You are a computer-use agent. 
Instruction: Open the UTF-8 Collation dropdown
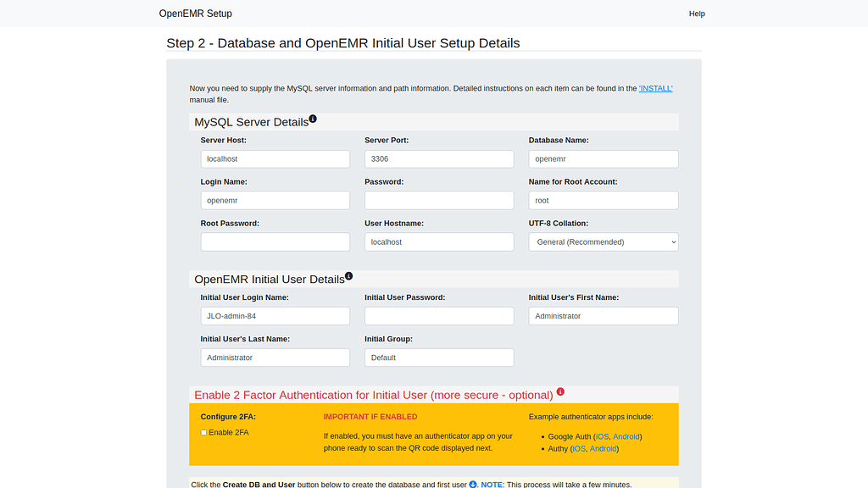(603, 241)
